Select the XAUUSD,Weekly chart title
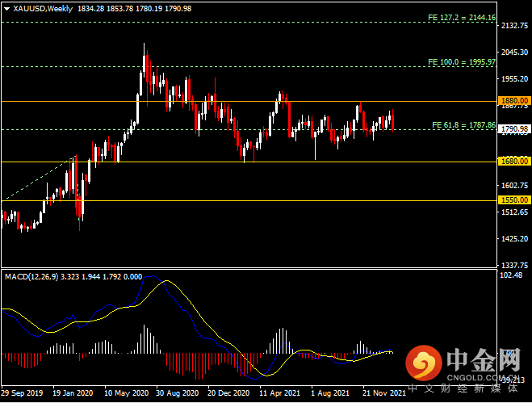Viewport: 532px width, 403px height. click(43, 9)
